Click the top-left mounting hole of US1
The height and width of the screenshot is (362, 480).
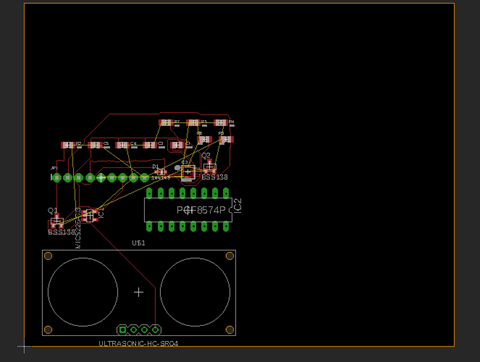pos(48,256)
